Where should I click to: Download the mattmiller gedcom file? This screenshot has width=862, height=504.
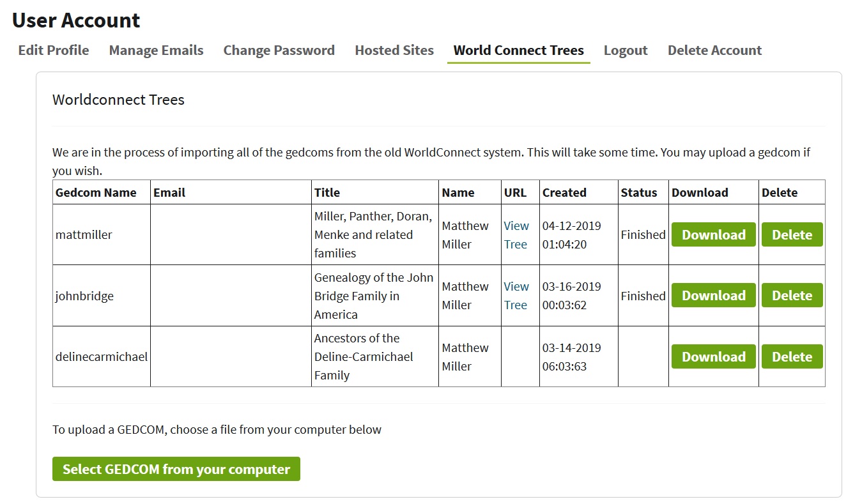coord(713,234)
